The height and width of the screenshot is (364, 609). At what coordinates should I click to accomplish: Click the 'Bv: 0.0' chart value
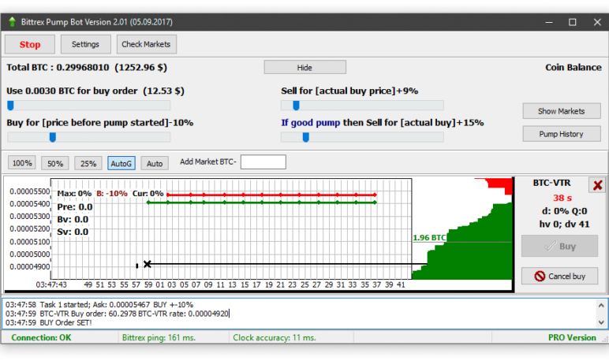click(73, 219)
